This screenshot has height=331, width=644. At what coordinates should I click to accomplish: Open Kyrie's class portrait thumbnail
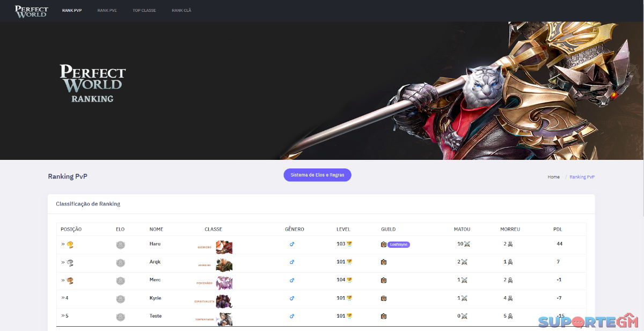[224, 301]
